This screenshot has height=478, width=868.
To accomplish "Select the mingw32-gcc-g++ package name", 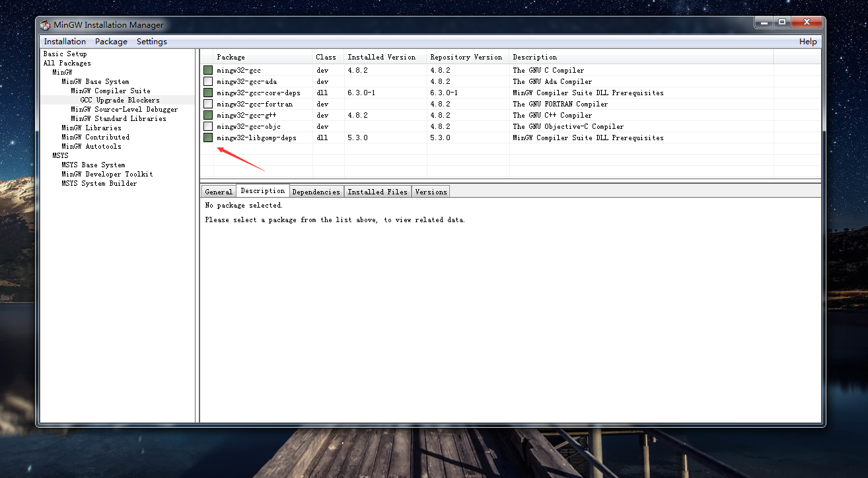I will point(246,115).
